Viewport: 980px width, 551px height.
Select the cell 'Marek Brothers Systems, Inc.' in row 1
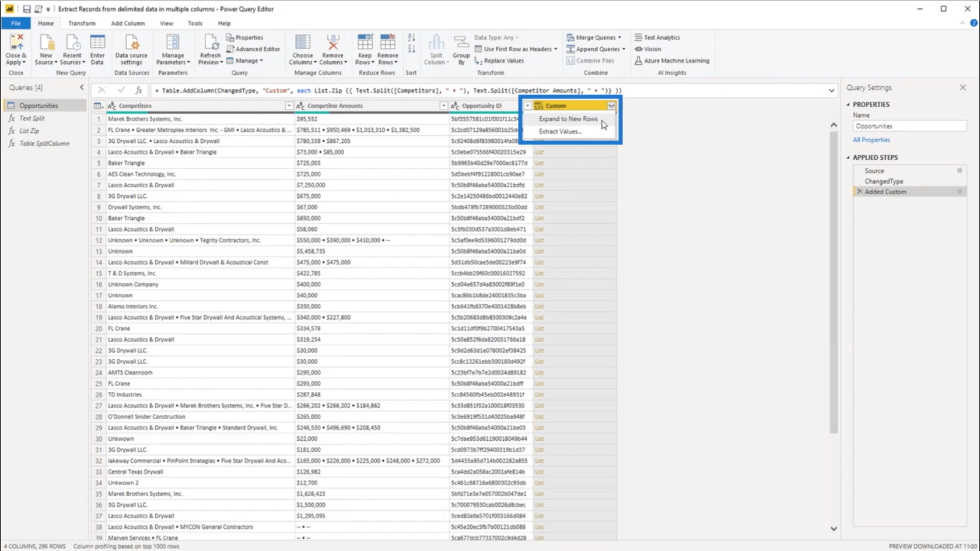click(200, 118)
